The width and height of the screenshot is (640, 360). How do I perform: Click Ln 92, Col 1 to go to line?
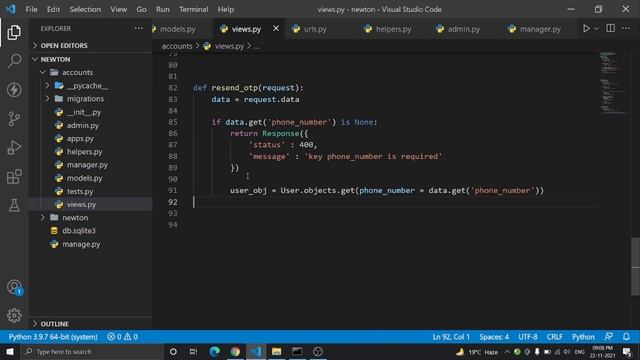(x=451, y=337)
